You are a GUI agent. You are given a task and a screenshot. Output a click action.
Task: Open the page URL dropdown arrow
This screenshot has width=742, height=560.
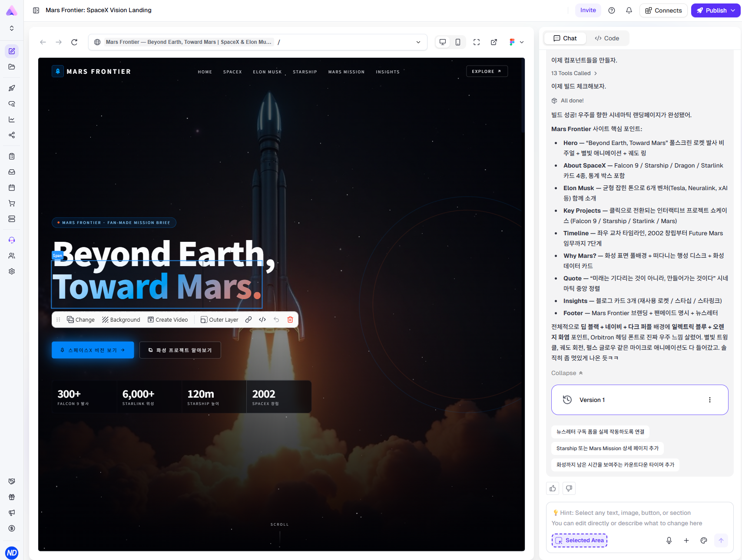pyautogui.click(x=418, y=42)
